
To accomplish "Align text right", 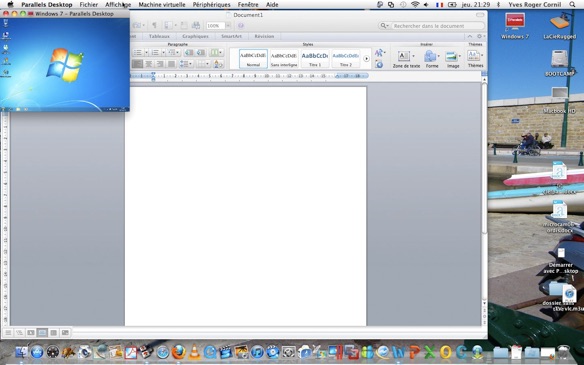I will coord(160,64).
